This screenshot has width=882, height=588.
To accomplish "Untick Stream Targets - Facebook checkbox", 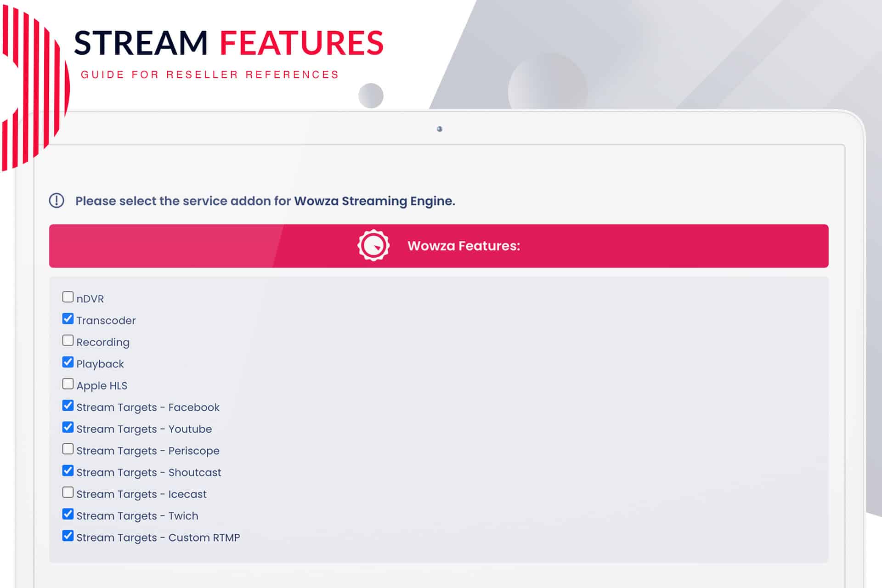I will point(68,405).
